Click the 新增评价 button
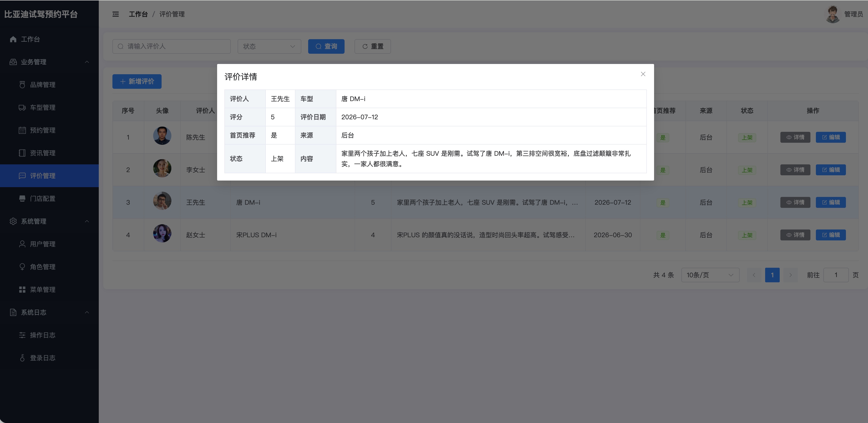Screen dimensions: 868x423 coord(137,82)
